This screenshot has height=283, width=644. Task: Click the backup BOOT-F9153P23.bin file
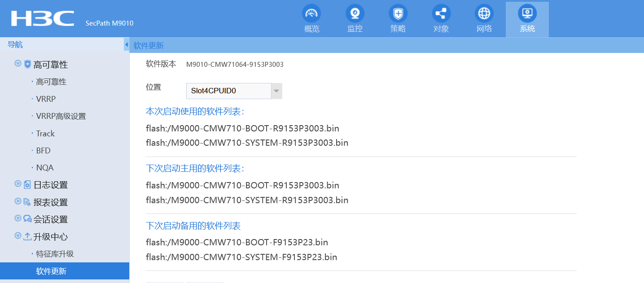tap(237, 243)
